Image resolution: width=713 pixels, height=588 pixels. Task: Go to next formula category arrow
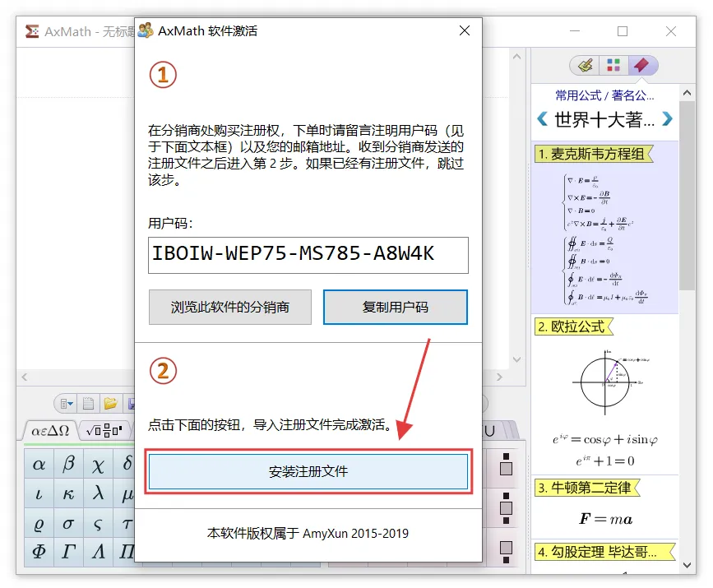667,118
